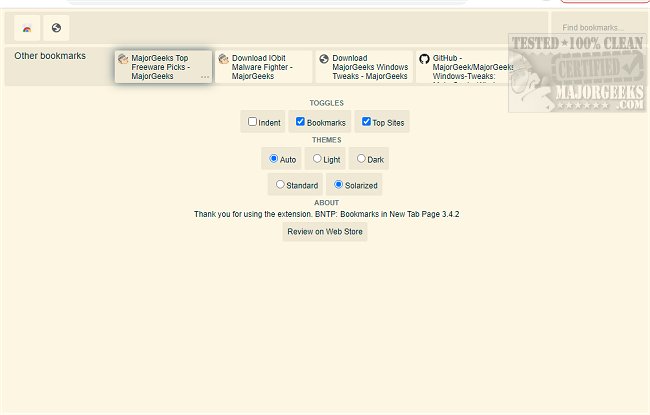Screen dimensions: 650x415
Task: Click favicon of Download IObit Malware Fighter bookmark
Action: click(x=223, y=59)
